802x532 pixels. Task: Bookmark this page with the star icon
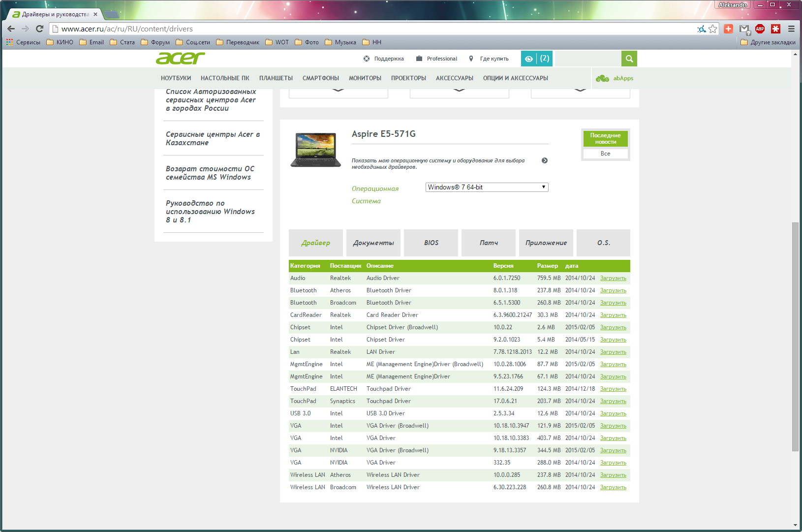(713, 29)
